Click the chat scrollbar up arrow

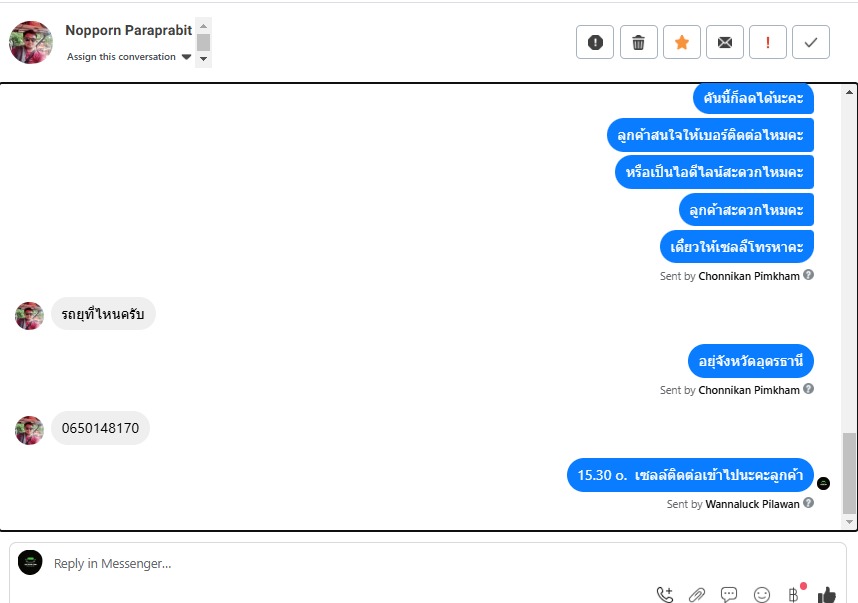[x=849, y=92]
